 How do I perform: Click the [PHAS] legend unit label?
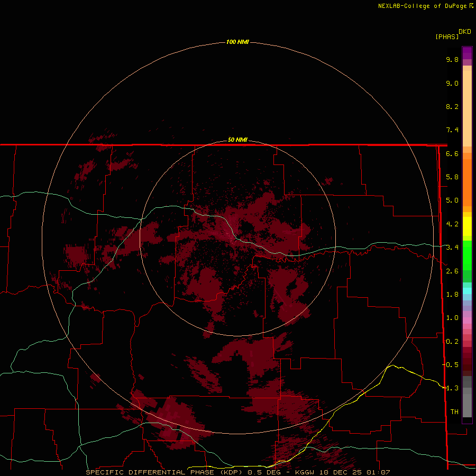pos(447,36)
